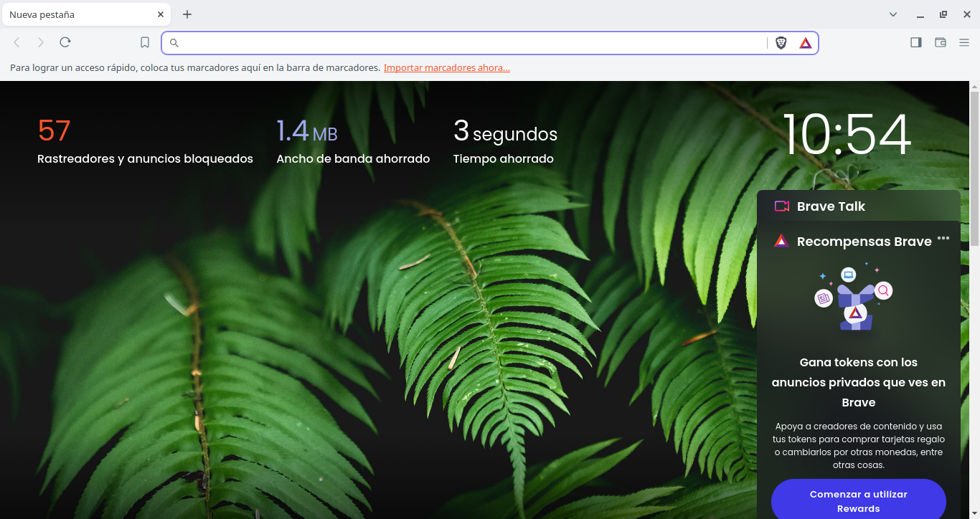The image size is (980, 519).
Task: Click the 10:54 clock display
Action: click(x=847, y=135)
